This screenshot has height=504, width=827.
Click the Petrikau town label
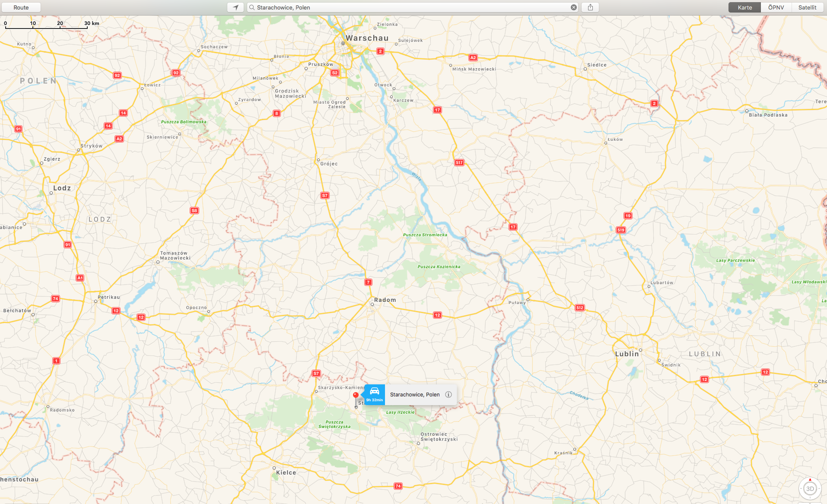pyautogui.click(x=108, y=297)
